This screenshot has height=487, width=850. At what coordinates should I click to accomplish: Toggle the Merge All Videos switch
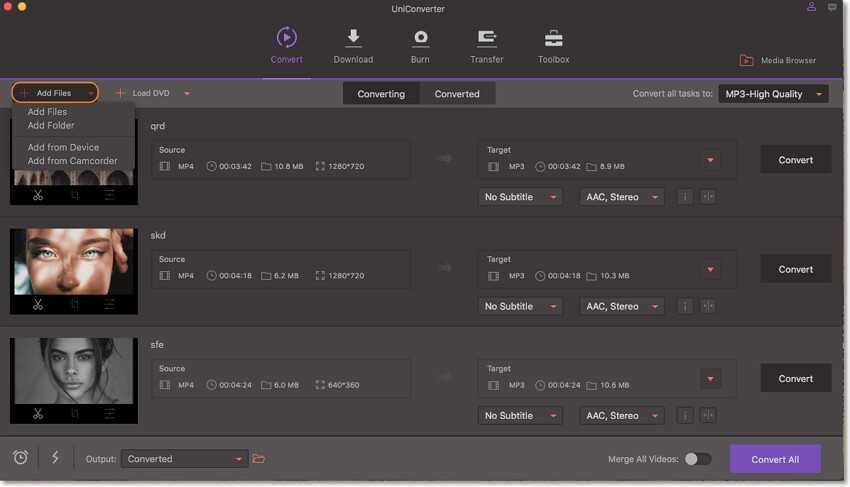click(697, 459)
